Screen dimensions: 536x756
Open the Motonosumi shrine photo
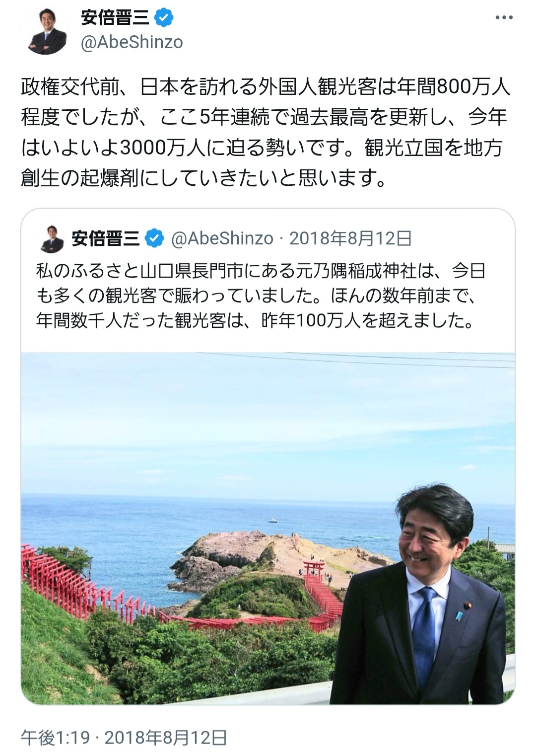point(268,529)
